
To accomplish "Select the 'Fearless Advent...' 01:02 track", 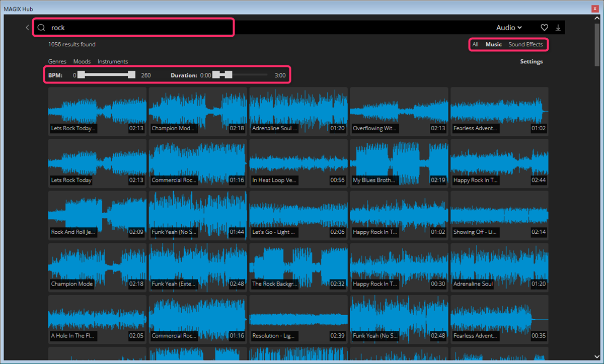I will coord(500,111).
